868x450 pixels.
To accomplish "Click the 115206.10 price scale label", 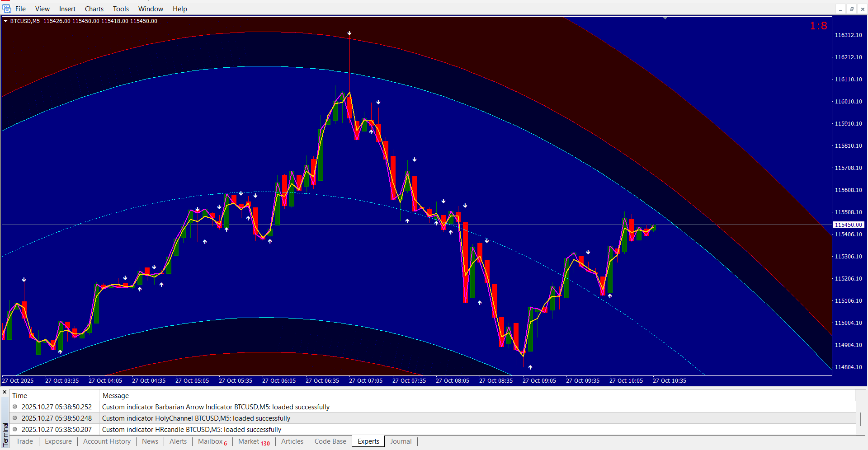I will [x=848, y=278].
